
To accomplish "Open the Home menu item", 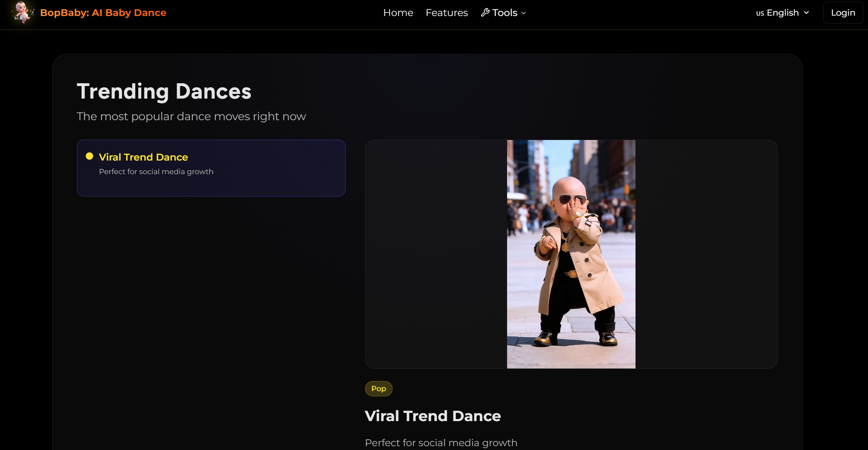I will (x=398, y=13).
